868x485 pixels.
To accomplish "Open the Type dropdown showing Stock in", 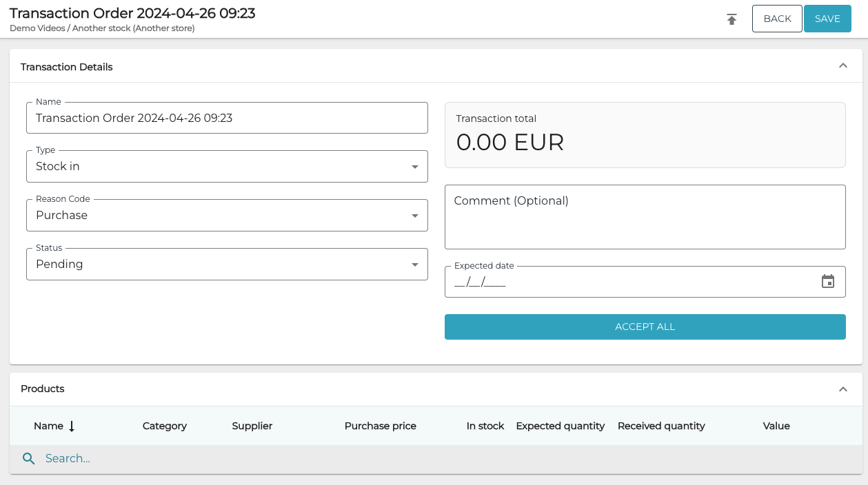I will (x=227, y=166).
